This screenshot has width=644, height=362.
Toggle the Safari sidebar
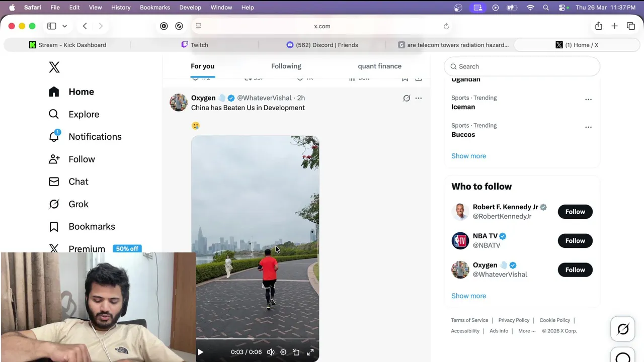(x=51, y=26)
